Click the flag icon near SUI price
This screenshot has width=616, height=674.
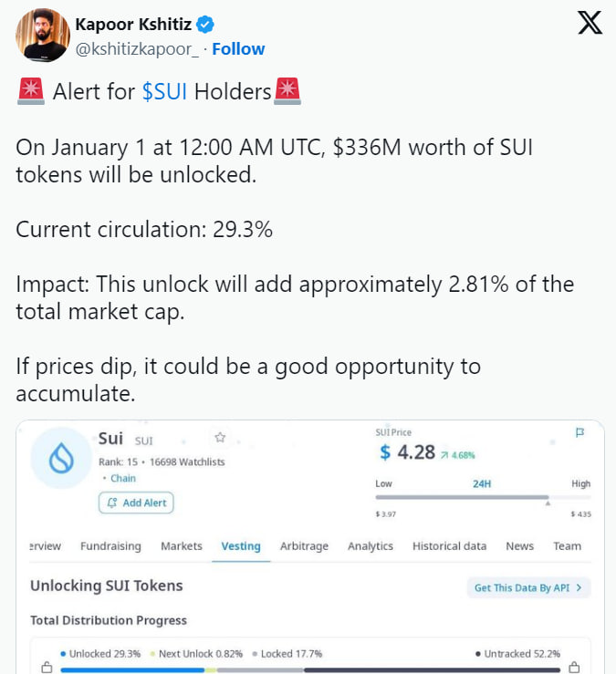tap(579, 434)
